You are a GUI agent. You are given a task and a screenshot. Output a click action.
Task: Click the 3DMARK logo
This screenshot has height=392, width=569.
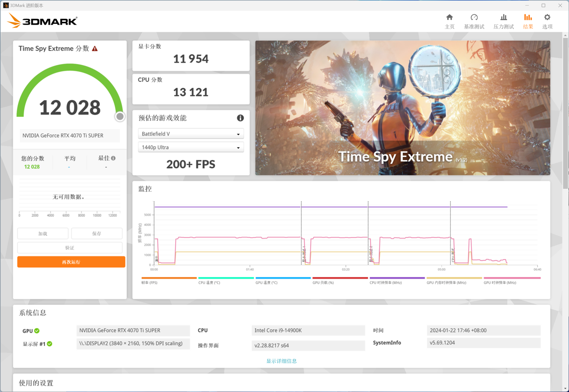click(42, 20)
